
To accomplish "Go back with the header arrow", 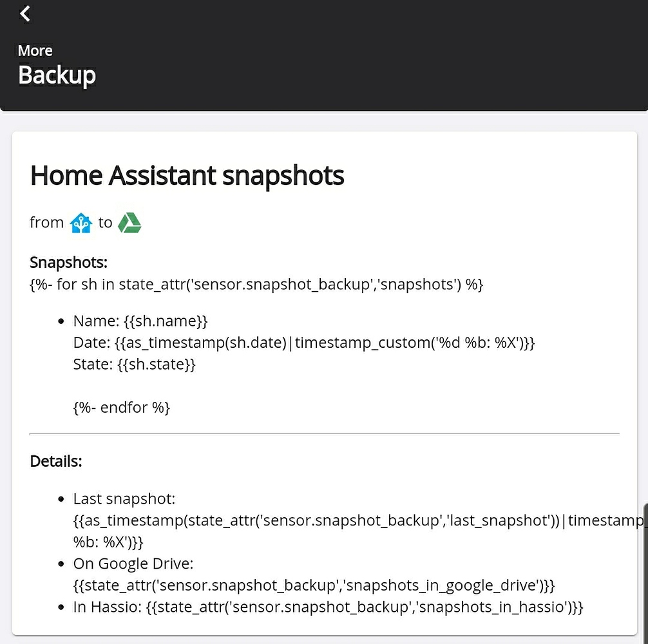I will 24,14.
